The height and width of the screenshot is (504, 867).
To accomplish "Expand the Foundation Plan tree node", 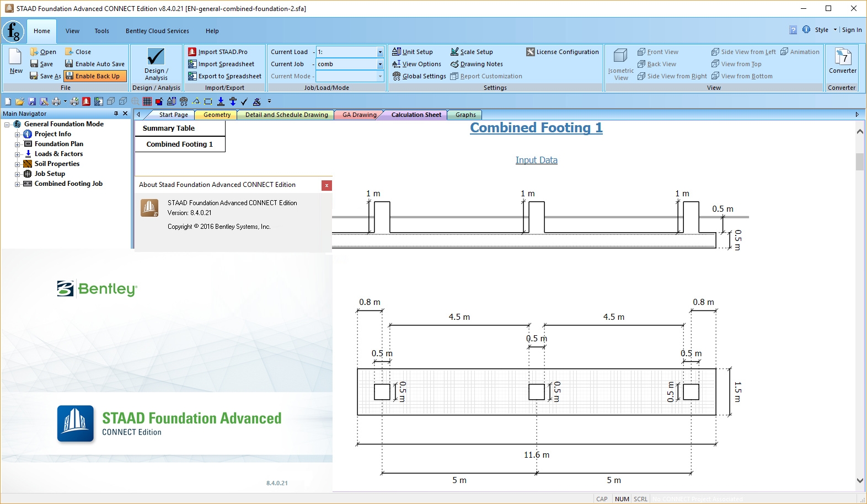I will (x=18, y=144).
